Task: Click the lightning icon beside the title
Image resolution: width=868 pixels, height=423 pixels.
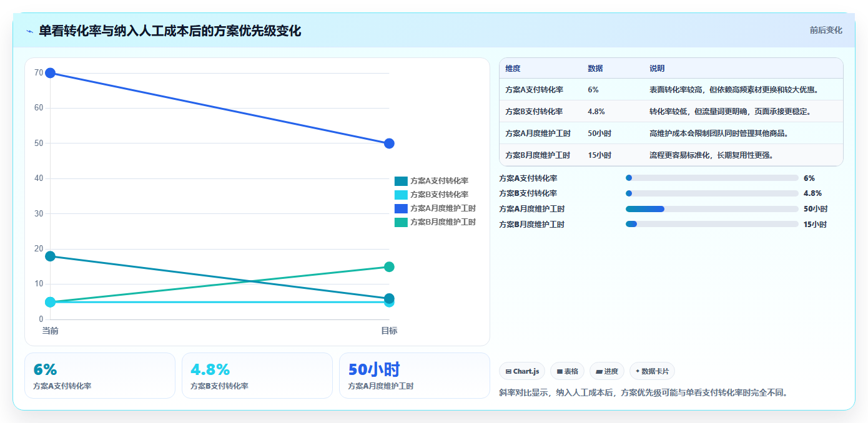Action: pos(29,31)
